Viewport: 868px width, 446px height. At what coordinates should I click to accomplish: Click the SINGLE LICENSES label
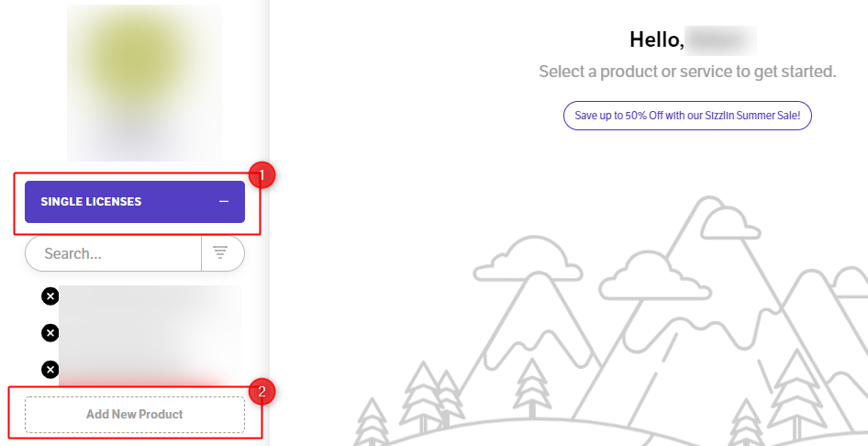point(91,202)
